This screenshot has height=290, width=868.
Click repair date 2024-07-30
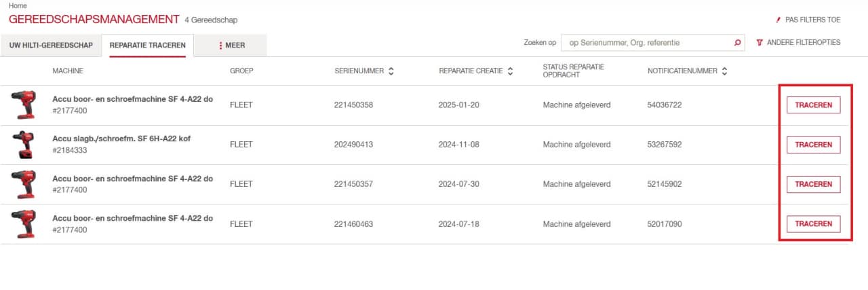tap(458, 184)
